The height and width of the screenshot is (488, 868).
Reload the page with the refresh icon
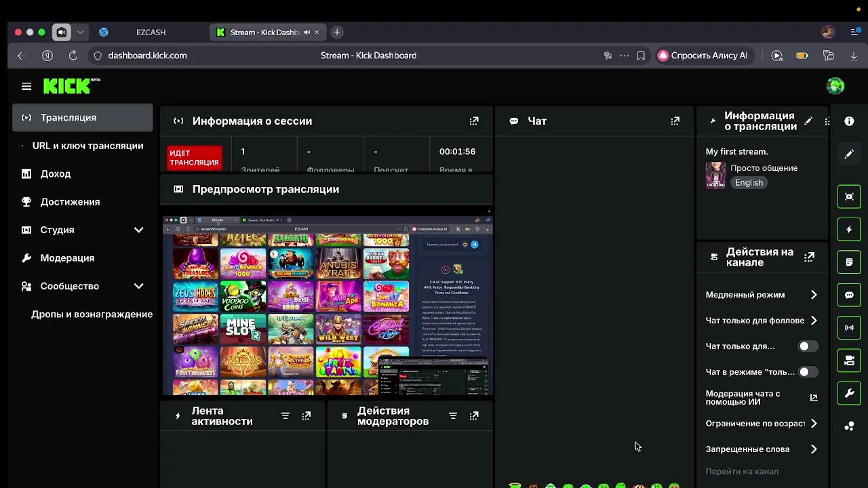coord(73,56)
